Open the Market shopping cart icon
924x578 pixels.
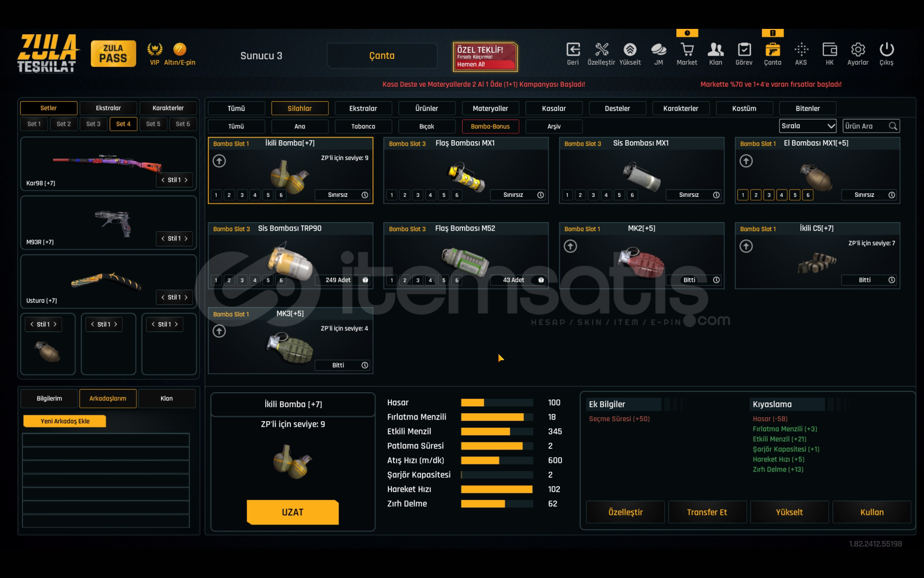[687, 50]
